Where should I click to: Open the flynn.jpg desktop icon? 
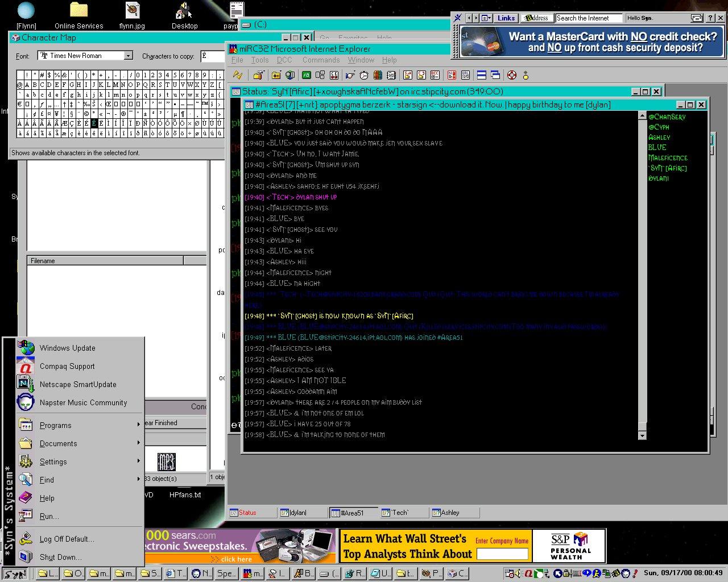(133, 11)
